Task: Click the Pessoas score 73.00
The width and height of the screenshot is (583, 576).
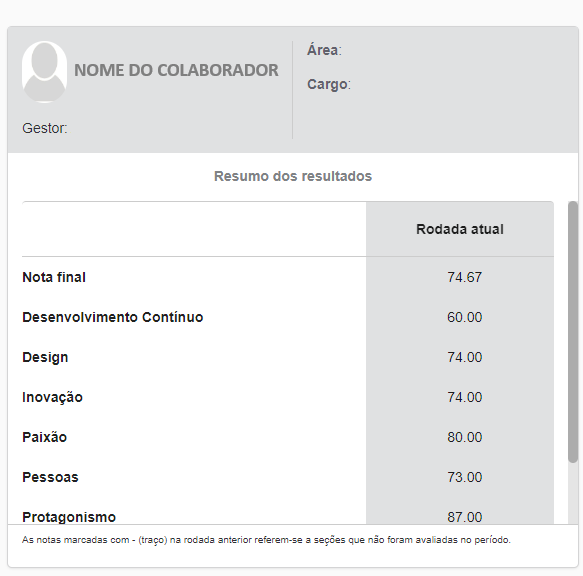Action: [x=464, y=477]
